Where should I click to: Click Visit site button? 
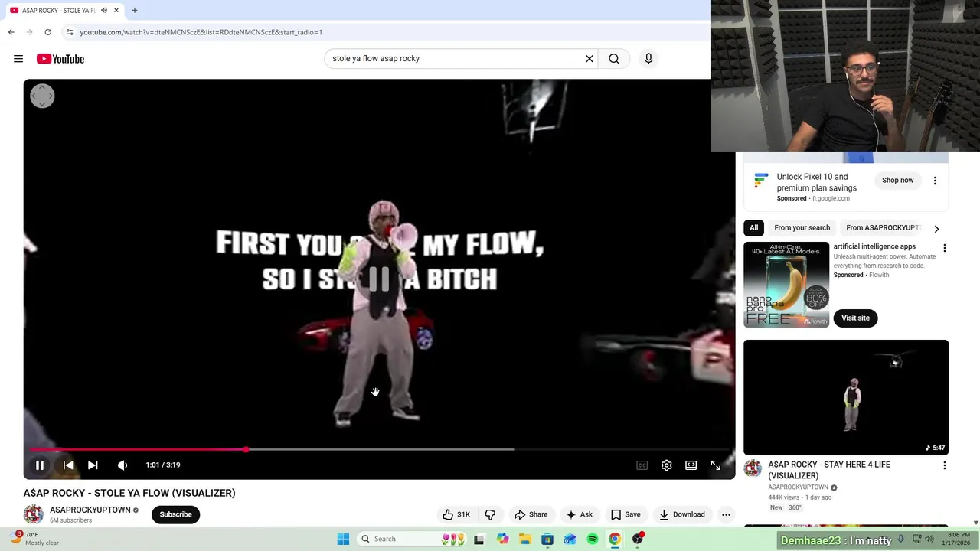point(855,318)
